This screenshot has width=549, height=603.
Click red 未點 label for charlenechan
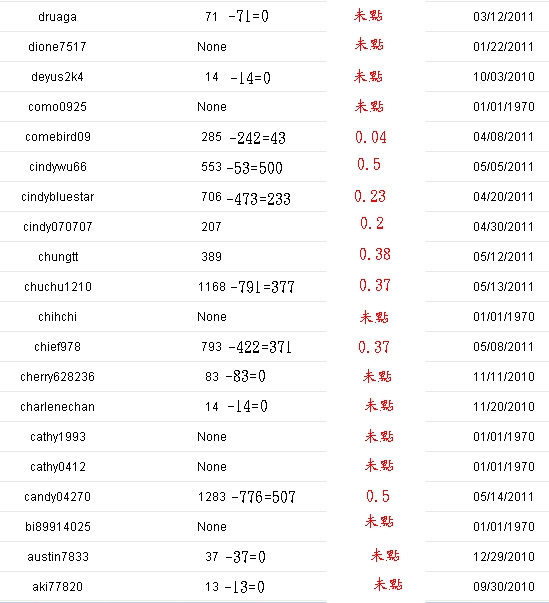click(379, 405)
